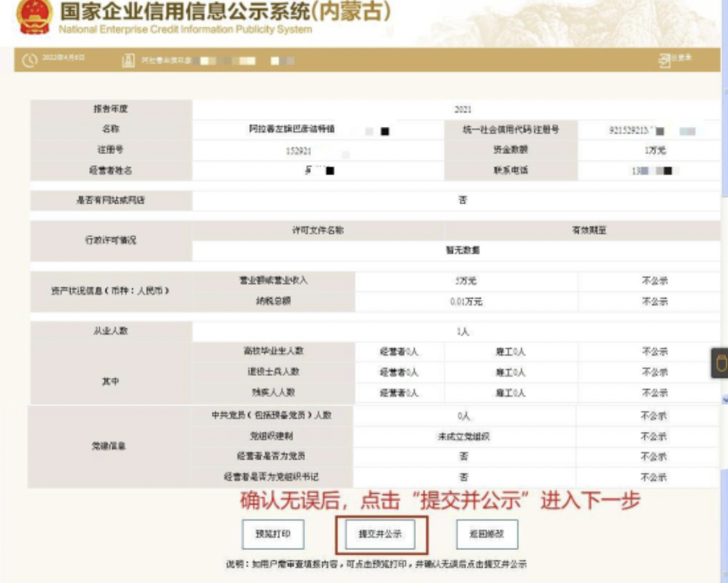
Task: Click the 未成立党组织 value
Action: point(464,437)
